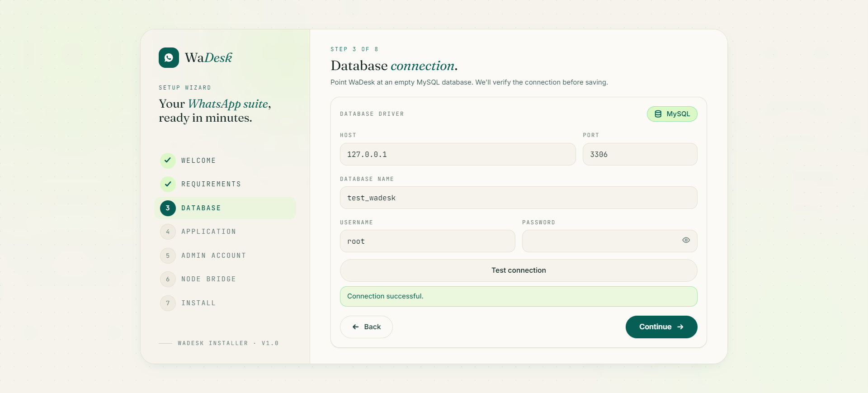This screenshot has width=868, height=393.
Task: Click the database icon in MySQL badge
Action: 658,114
